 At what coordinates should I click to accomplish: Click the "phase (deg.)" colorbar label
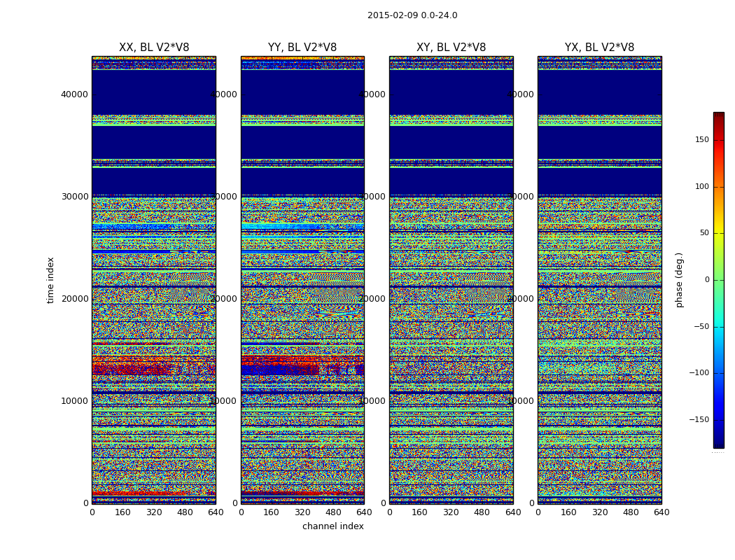coord(679,280)
